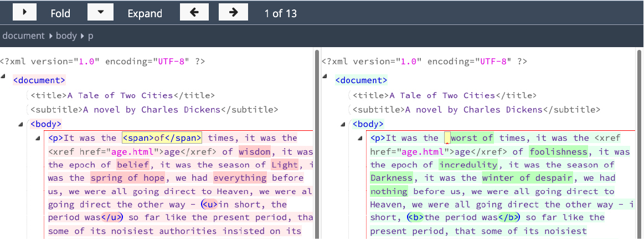Click the highlighted span tag in left pane
The height and width of the screenshot is (239, 644).
pos(162,138)
